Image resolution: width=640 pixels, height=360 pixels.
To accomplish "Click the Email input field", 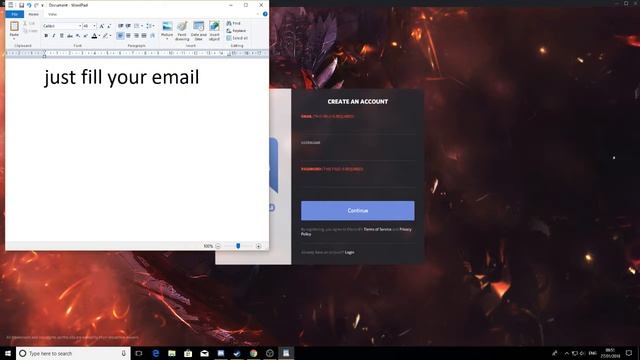I will click(x=358, y=126).
